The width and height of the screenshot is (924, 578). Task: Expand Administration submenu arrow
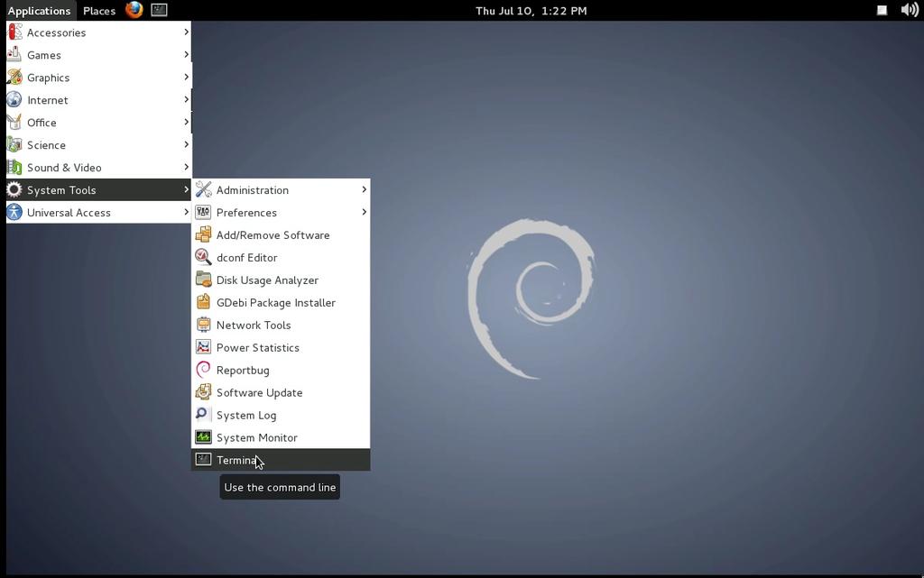[365, 189]
